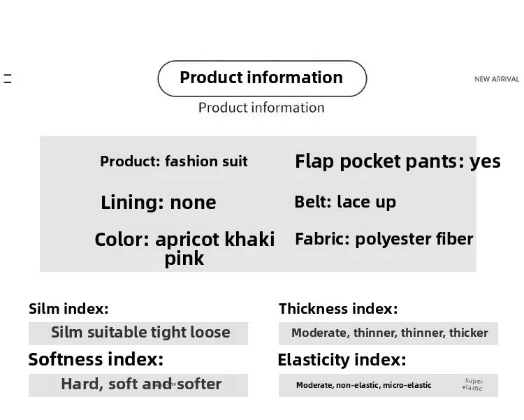Click the Belt: lace up entry
524x420 pixels.
345,202
